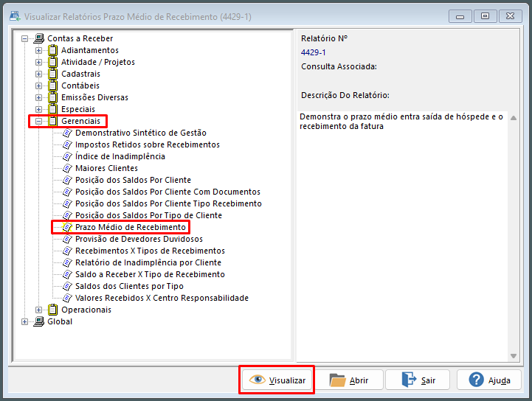Screen dimensions: 532x401
Task: Expand the Adiantamentos folder
Action: (38, 51)
